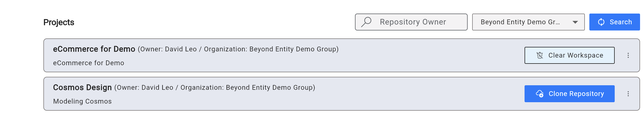Focus the Repository Owner input field
Image resolution: width=644 pixels, height=131 pixels.
[417, 22]
